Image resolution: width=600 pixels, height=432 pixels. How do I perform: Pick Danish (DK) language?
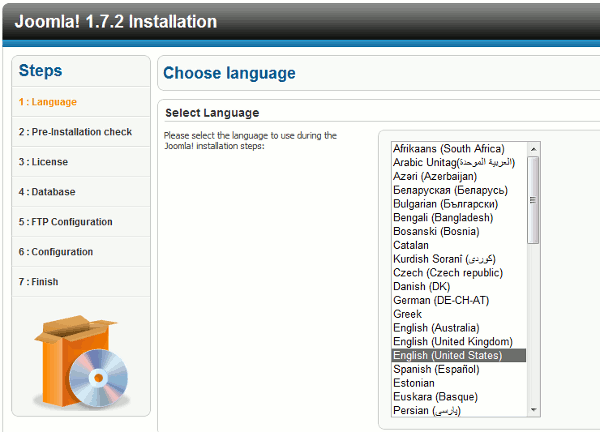421,287
